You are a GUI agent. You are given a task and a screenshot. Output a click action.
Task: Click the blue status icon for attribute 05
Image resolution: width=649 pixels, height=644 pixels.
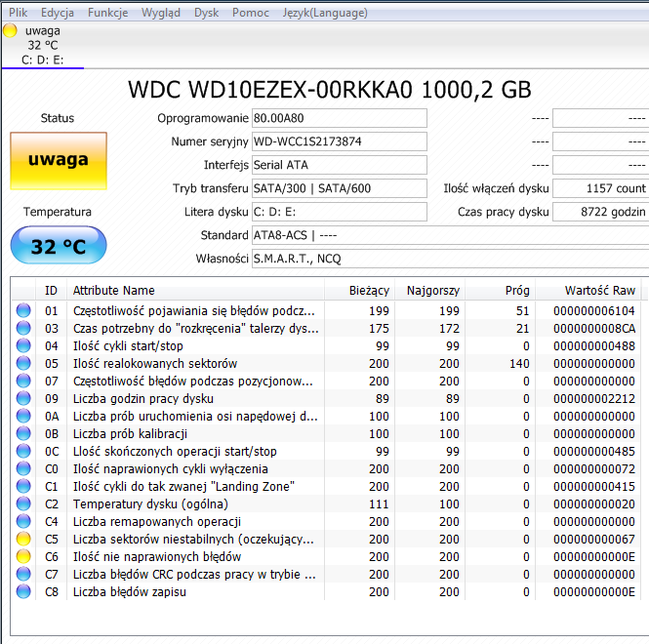coord(23,363)
